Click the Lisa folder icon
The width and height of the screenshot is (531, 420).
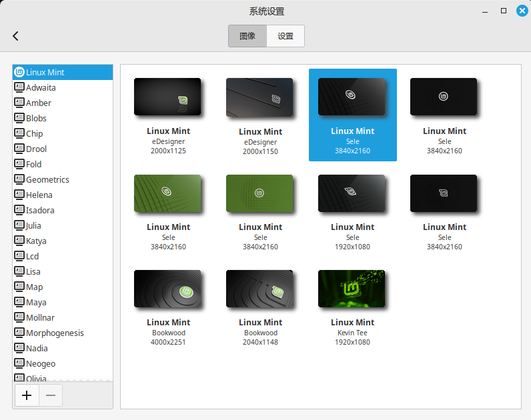19,271
